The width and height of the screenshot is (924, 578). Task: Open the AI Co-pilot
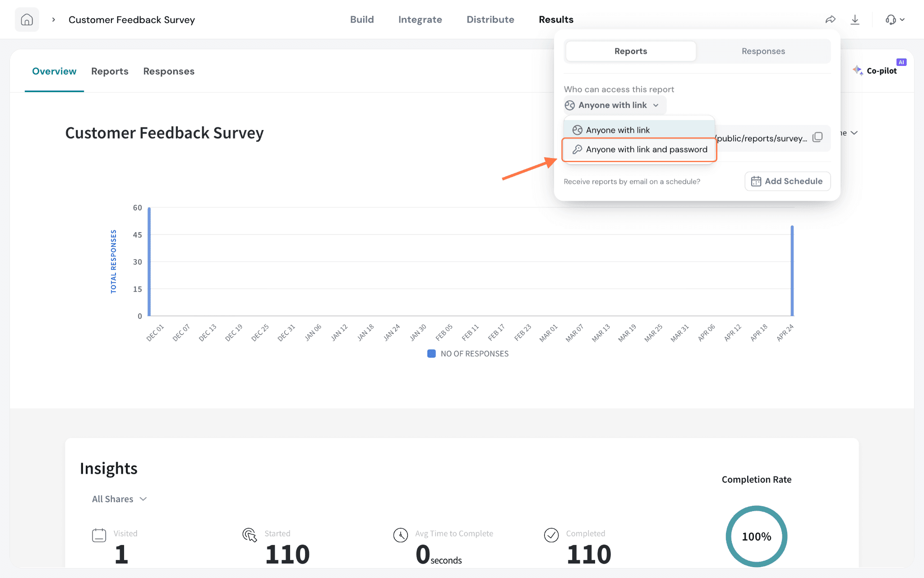(x=875, y=70)
